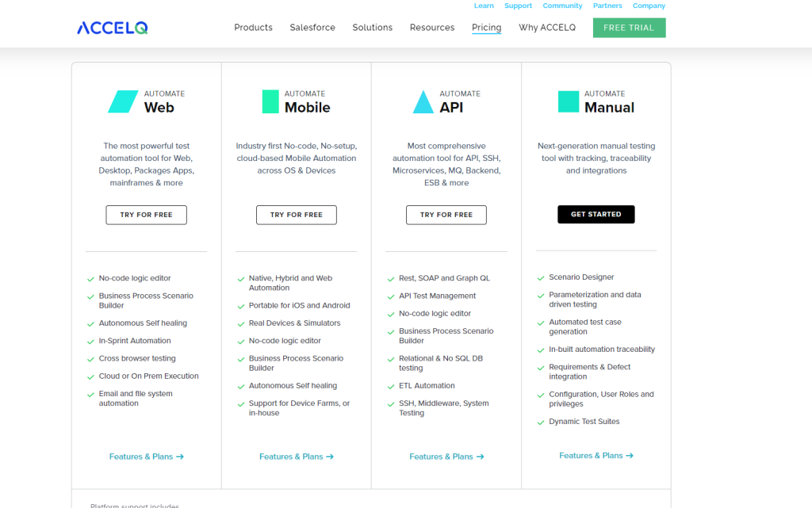The width and height of the screenshot is (812, 508).
Task: Start a trial with the FREE TRIAL button
Action: (629, 28)
